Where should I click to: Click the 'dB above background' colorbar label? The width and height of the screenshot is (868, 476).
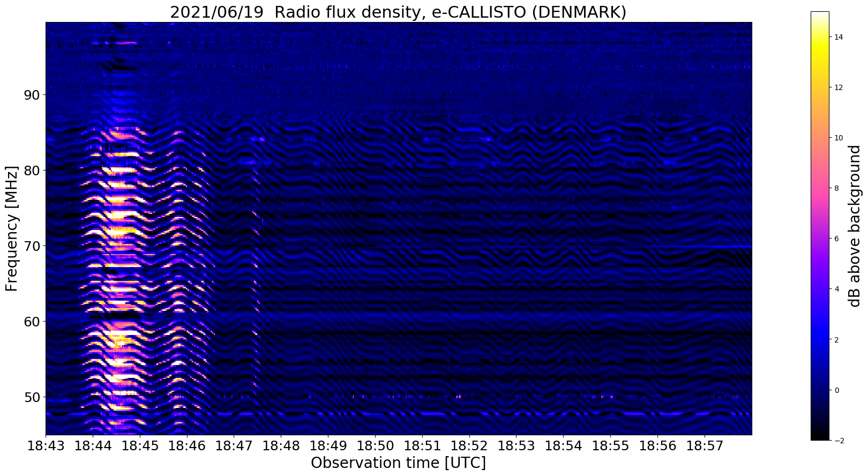click(854, 226)
